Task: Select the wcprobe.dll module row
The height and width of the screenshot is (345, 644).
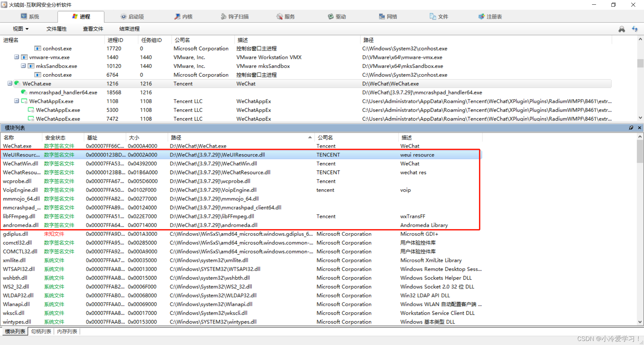Action: point(241,181)
